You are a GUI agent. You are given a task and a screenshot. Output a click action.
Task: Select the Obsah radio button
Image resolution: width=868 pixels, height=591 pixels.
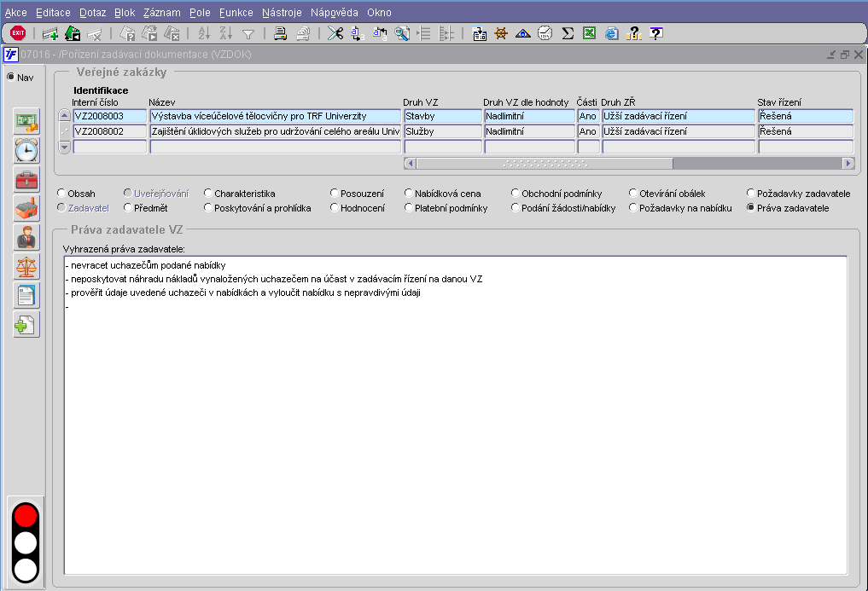61,194
